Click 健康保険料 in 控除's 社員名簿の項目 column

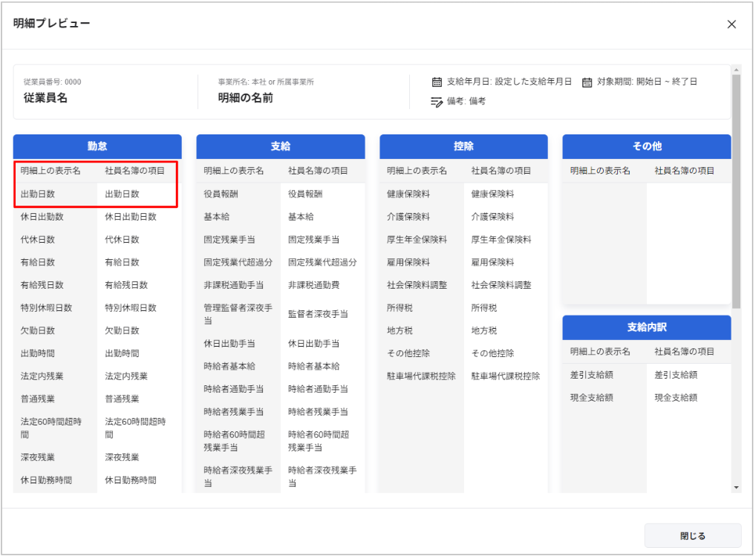[492, 194]
